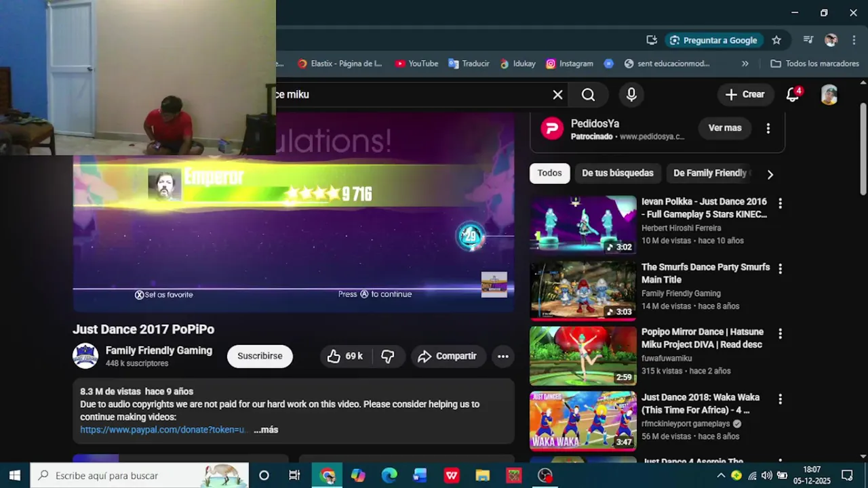Open options menu for Smurfs Dance Party video
Image resolution: width=868 pixels, height=488 pixels.
click(780, 269)
